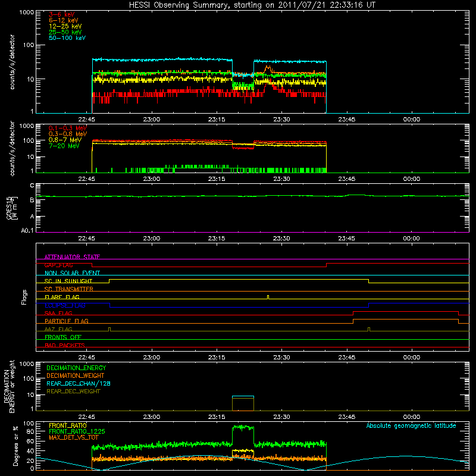476x476 pixels.
Task: Click the 22:45 tick on top plot
Action: pos(86,120)
